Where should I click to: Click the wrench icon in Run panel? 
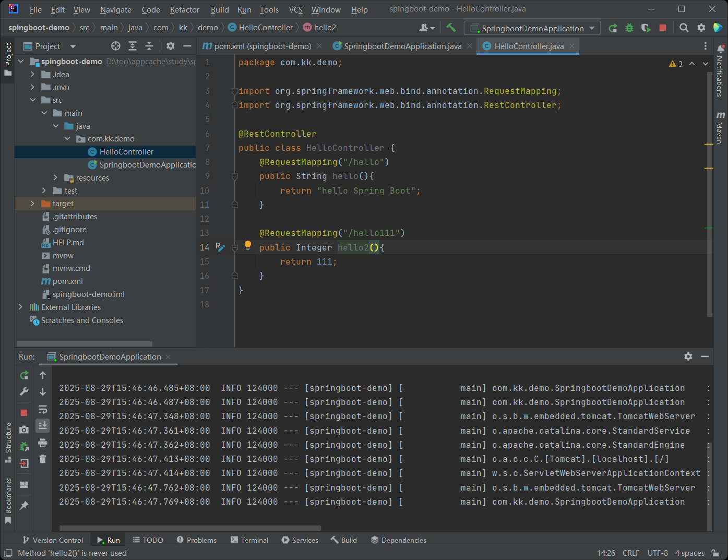click(x=24, y=391)
